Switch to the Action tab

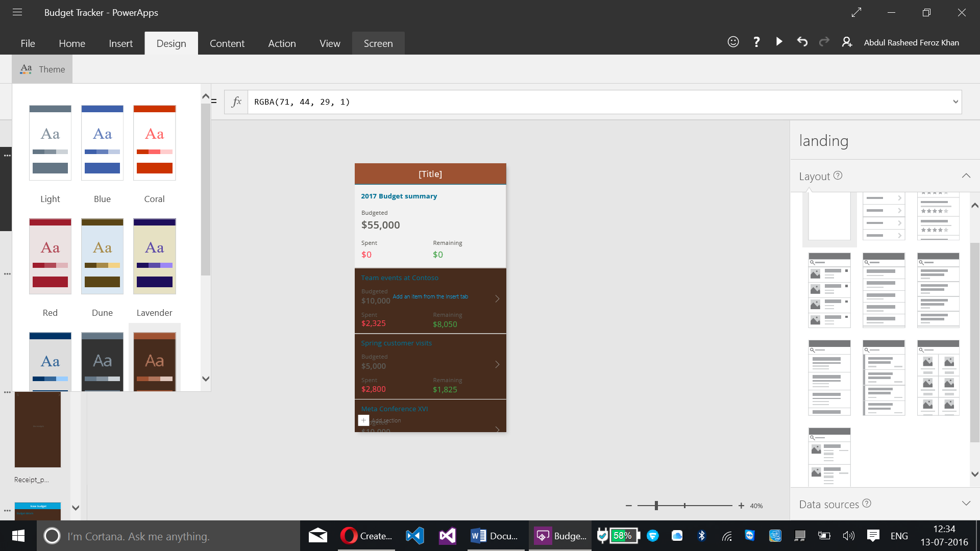point(282,43)
